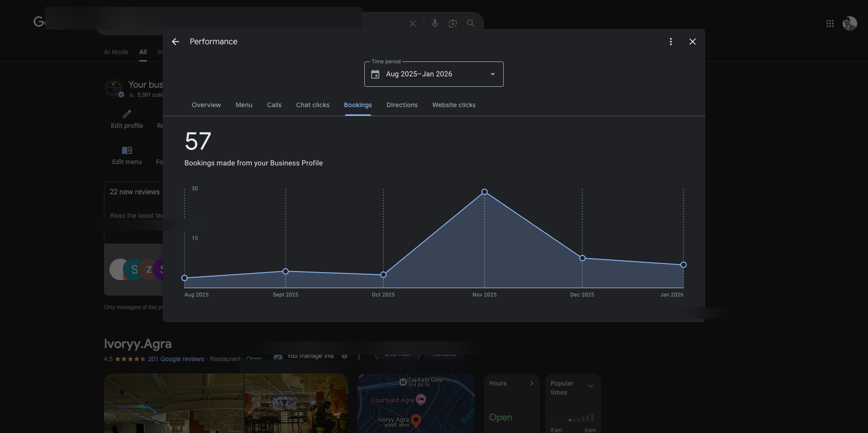Expand the Popular times chevron
Viewport: 868px width, 433px height.
point(590,386)
